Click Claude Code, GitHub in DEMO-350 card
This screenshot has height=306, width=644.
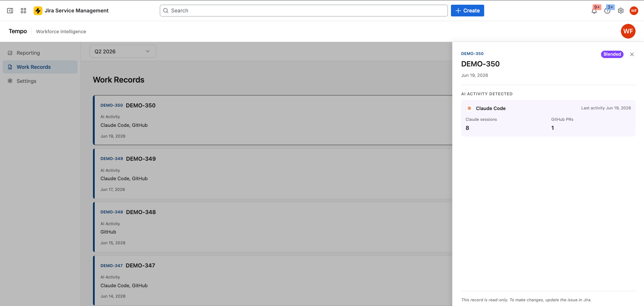pos(124,125)
